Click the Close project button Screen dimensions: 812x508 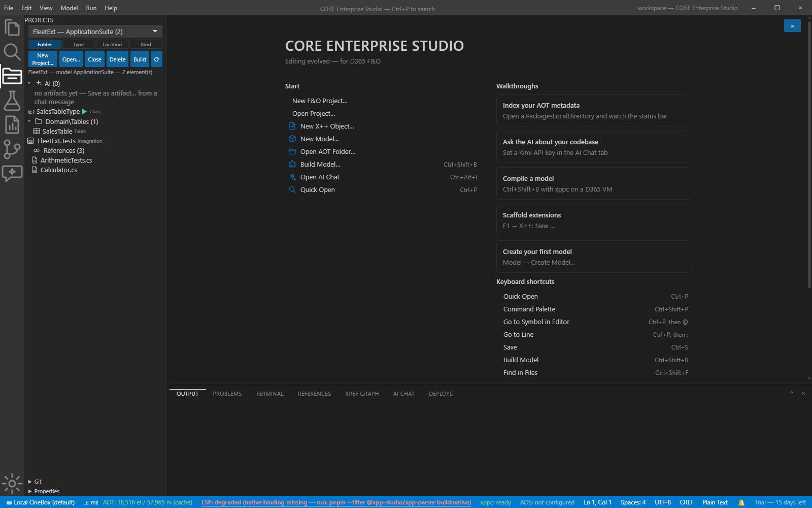pos(95,59)
